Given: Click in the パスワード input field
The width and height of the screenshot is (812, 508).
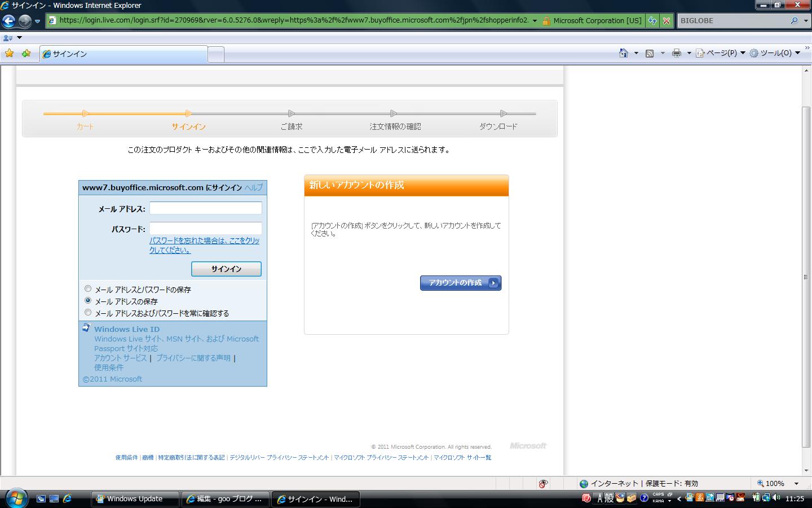Looking at the screenshot, I should 206,228.
